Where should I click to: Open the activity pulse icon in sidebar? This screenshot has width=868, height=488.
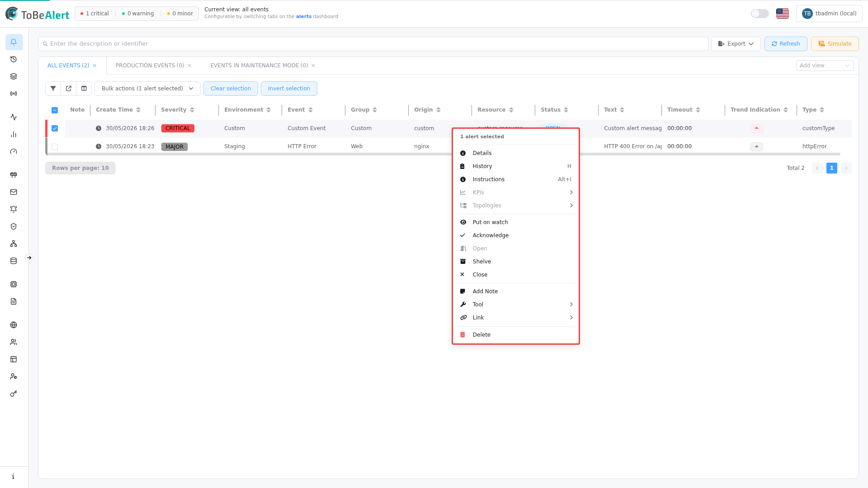14,117
